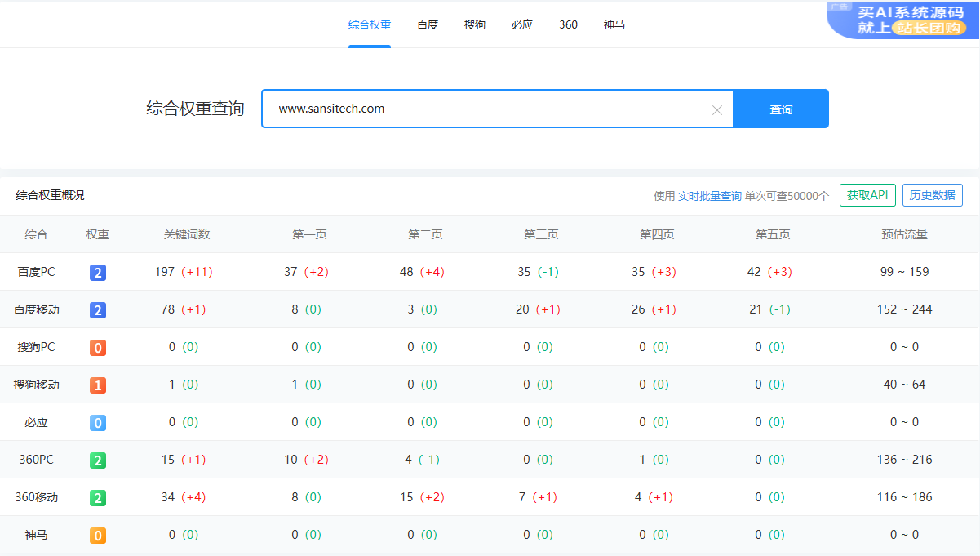Viewport: 980px width, 556px height.
Task: Click the 第四页 column header
Action: (x=658, y=234)
